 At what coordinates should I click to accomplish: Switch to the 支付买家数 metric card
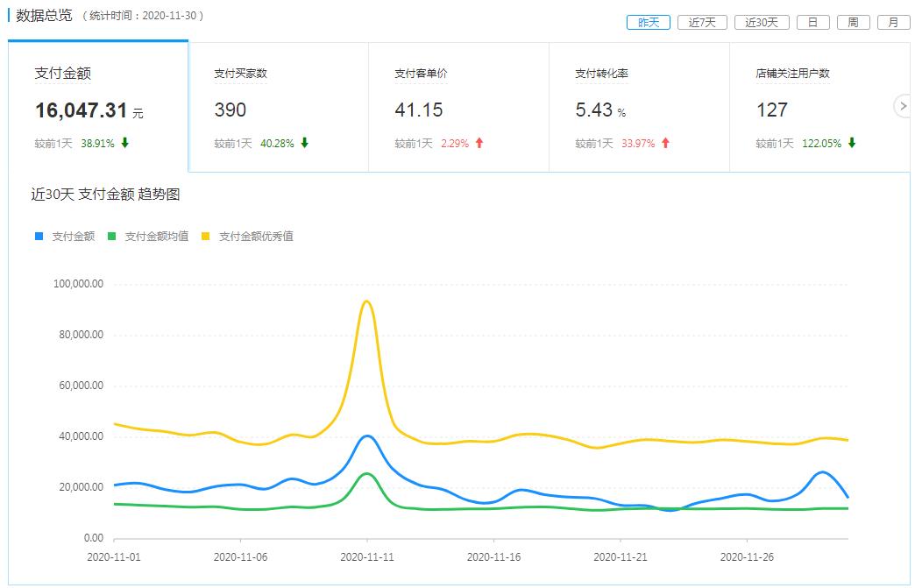tap(278, 107)
